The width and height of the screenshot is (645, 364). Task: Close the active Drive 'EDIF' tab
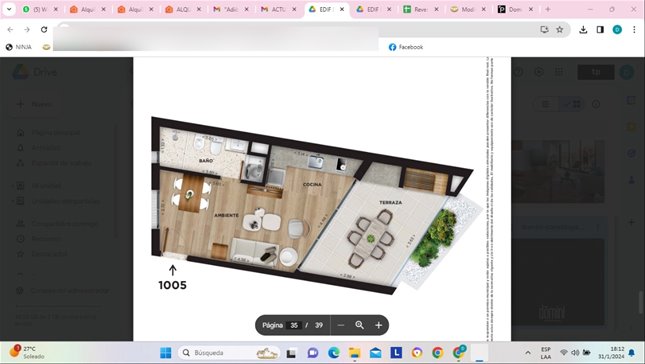pos(342,9)
